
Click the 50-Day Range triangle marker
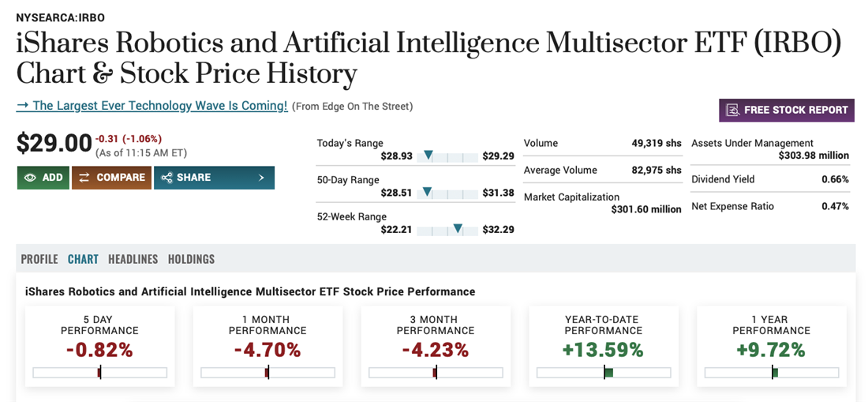point(427,192)
